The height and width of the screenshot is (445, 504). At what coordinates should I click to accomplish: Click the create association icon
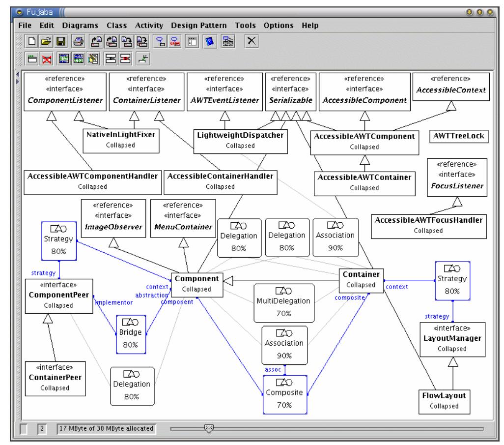pos(111,59)
